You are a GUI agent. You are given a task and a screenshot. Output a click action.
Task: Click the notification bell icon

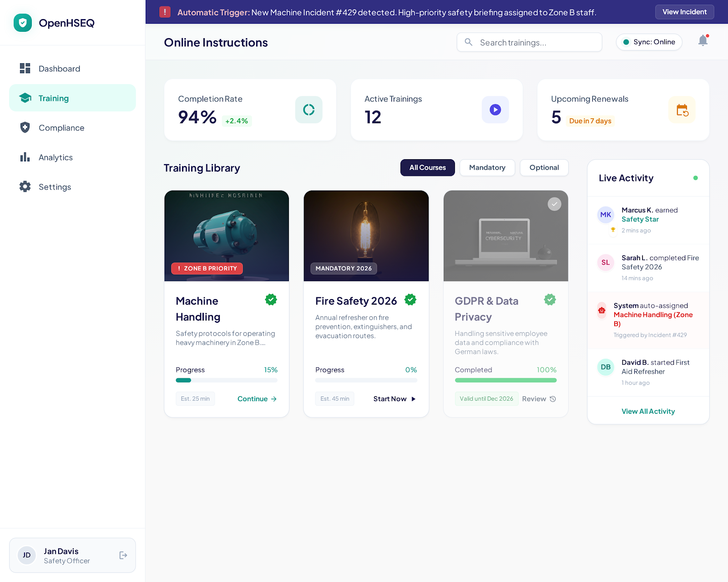tap(703, 41)
